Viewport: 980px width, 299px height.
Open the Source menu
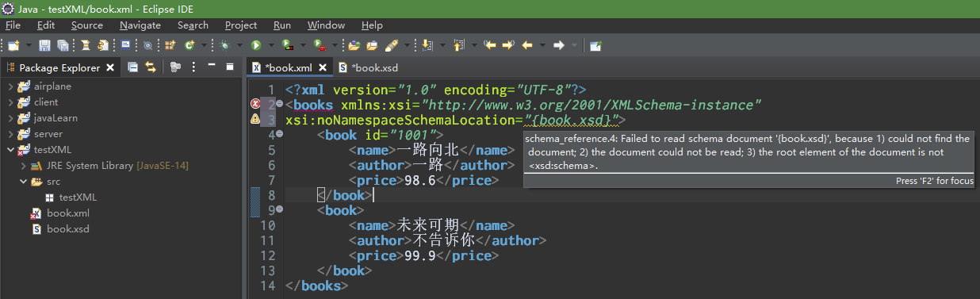point(86,25)
